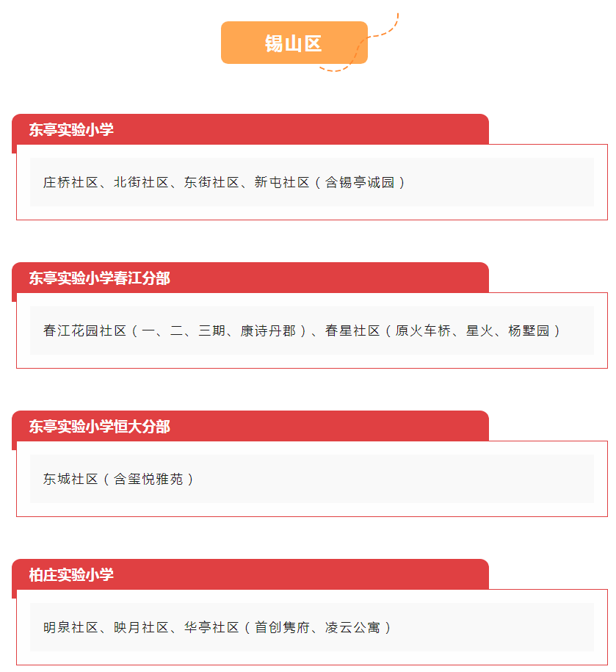The width and height of the screenshot is (616, 672).
Task: Click the 映月社区 text
Action: [x=141, y=627]
